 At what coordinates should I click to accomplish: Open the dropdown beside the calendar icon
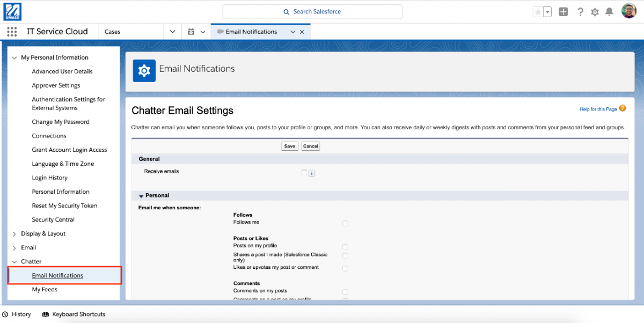coord(203,32)
